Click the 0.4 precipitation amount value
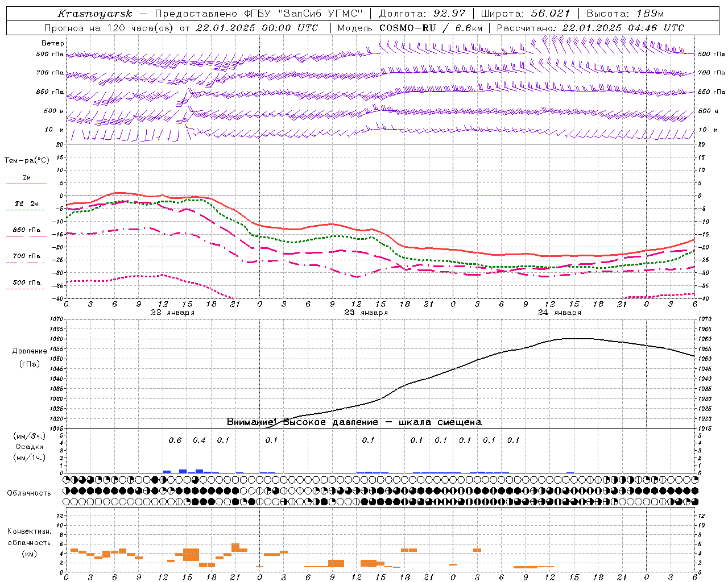 click(x=199, y=440)
